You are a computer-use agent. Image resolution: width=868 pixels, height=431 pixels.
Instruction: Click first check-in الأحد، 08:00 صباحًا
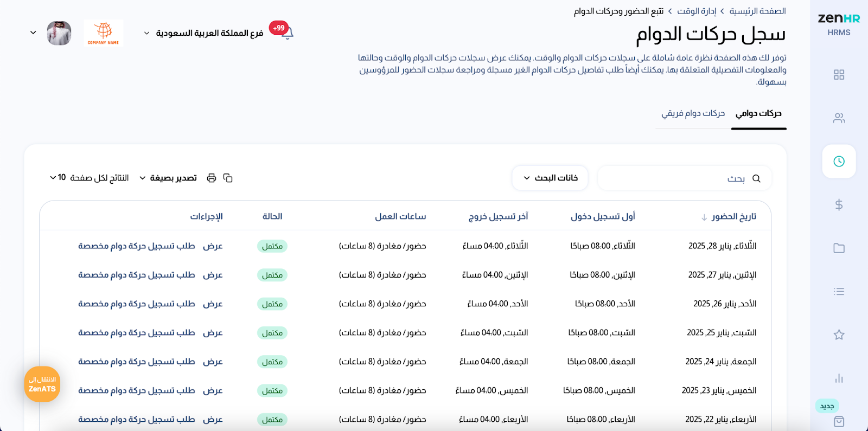coord(605,304)
